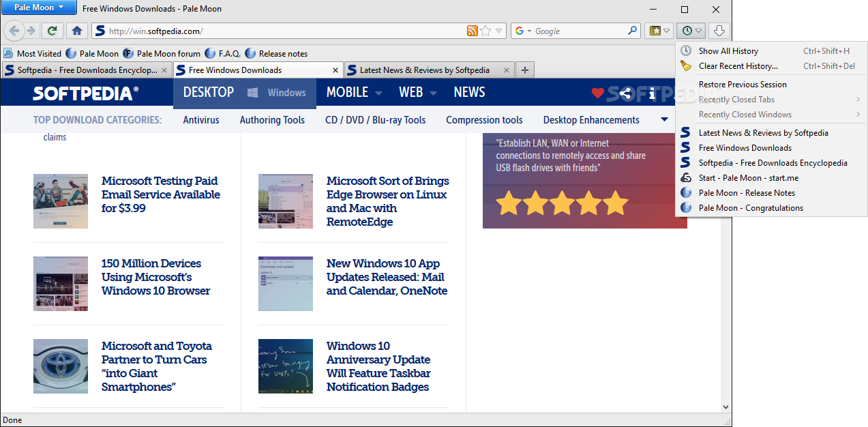Open the URL history dropdown arrow

point(499,31)
